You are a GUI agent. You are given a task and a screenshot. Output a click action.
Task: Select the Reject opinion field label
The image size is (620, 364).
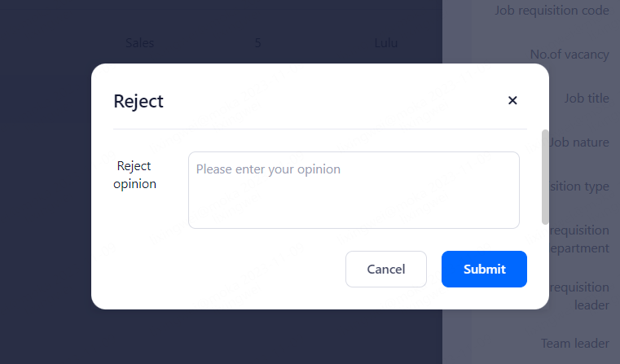click(134, 175)
